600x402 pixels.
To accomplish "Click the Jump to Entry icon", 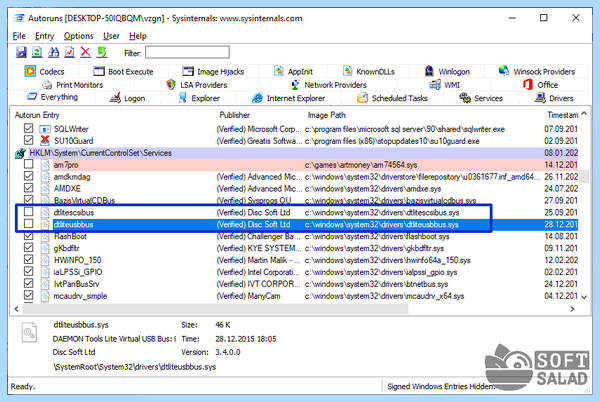I will pos(102,52).
